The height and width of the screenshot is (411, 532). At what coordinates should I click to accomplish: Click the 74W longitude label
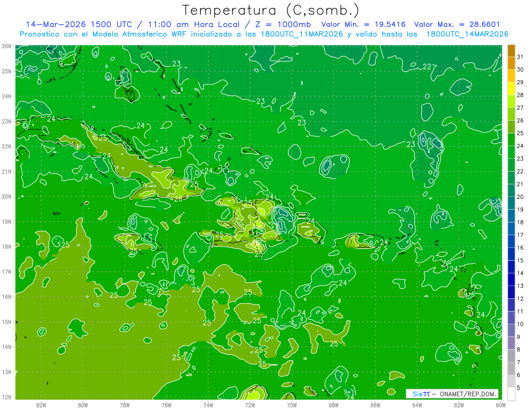point(208,405)
